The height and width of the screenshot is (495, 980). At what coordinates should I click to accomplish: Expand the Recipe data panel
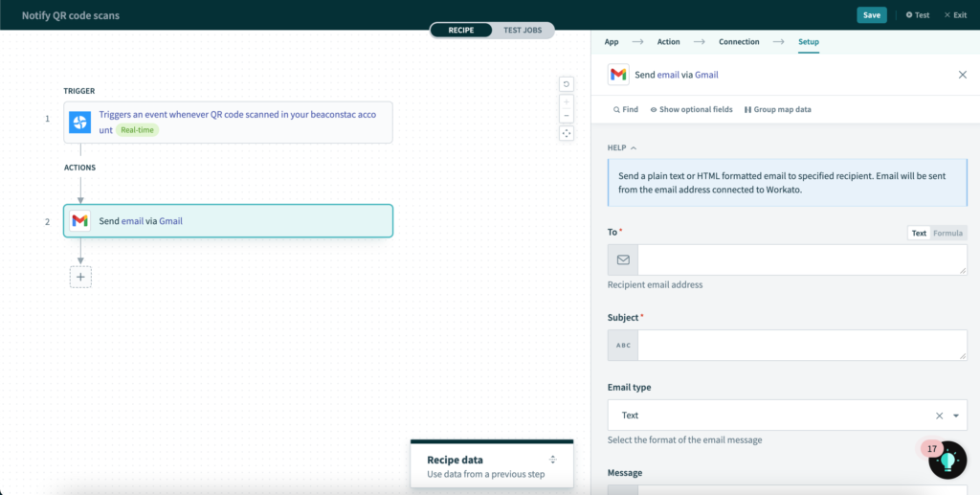click(552, 460)
